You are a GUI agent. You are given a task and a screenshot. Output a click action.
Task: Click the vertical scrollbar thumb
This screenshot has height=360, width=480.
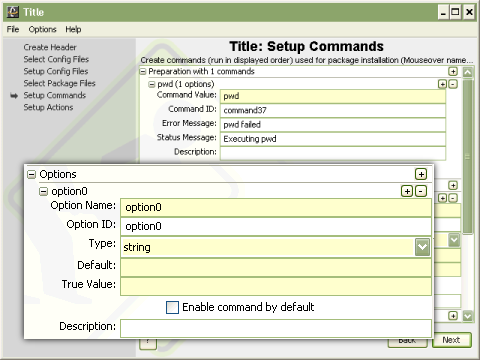(x=468, y=156)
